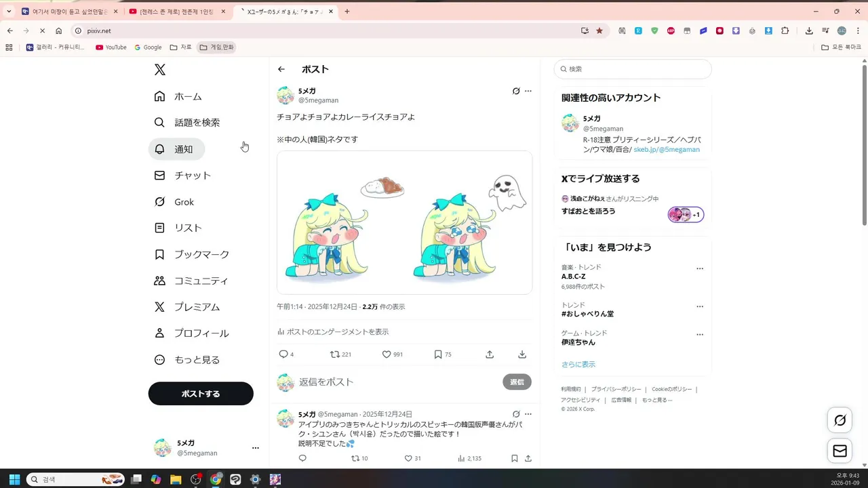Open options for 伊達ちゃん trend
Image resolution: width=868 pixels, height=488 pixels.
pos(700,335)
